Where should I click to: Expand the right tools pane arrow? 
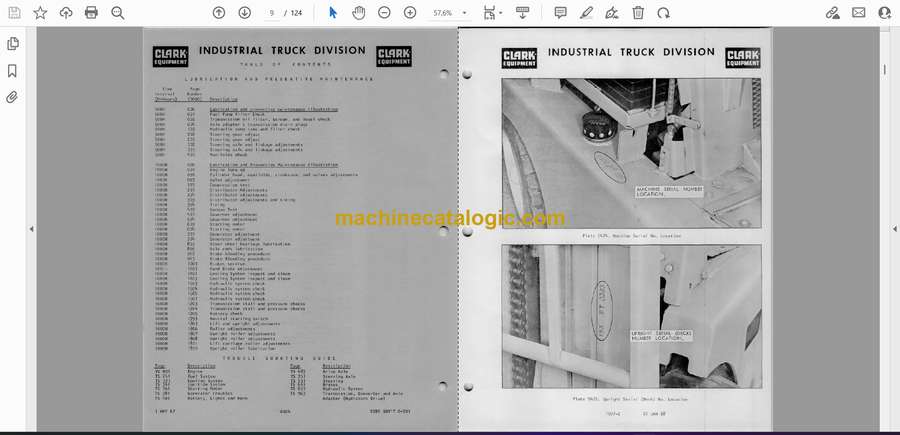(x=894, y=229)
